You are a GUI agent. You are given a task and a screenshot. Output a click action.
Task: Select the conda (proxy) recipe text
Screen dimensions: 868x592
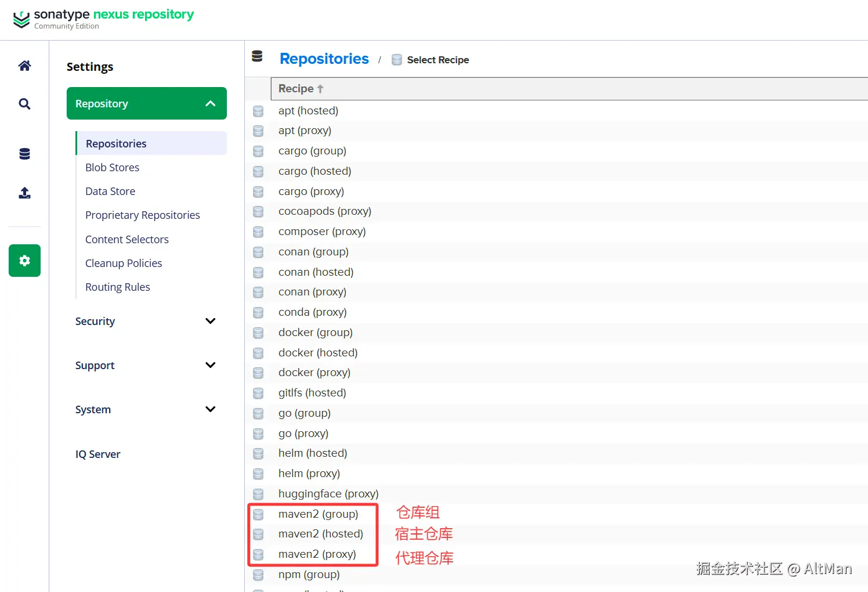[x=313, y=312]
